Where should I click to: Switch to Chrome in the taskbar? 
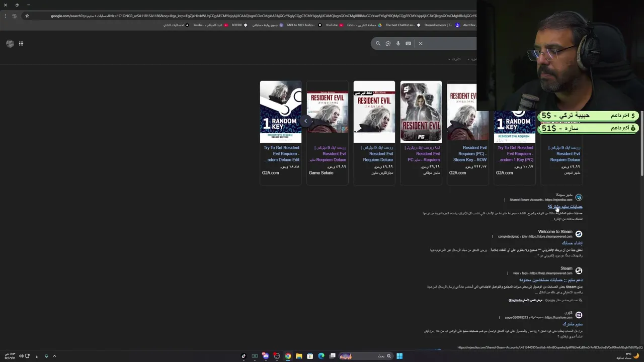pos(288,356)
